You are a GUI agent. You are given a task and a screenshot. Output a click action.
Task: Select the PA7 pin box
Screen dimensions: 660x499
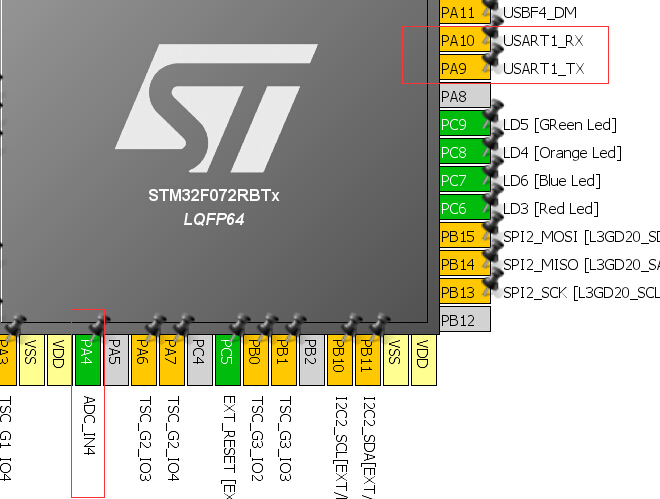172,360
